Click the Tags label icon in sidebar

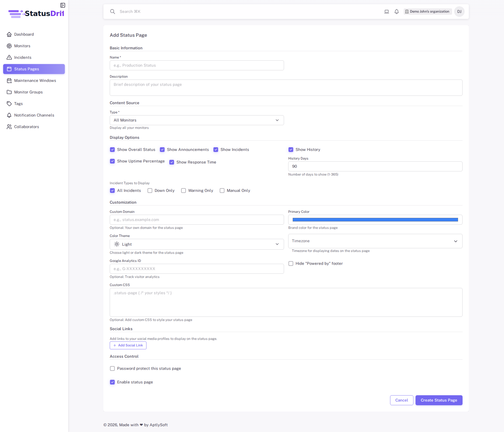[x=9, y=104]
